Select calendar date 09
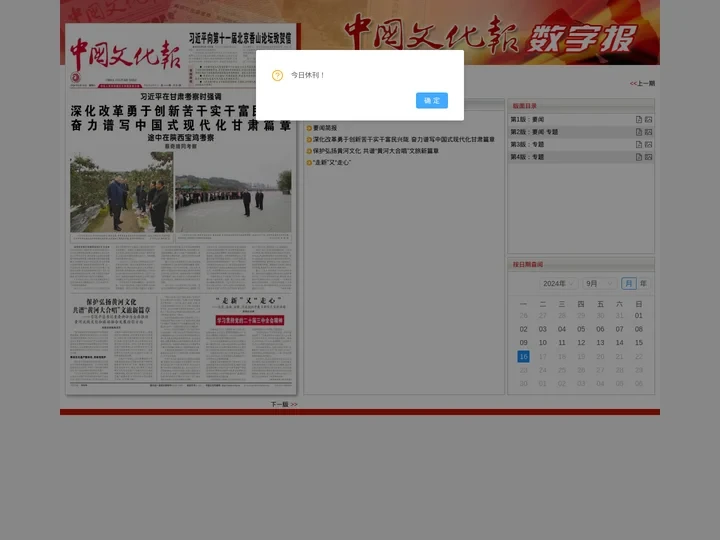720x540 pixels. point(523,343)
